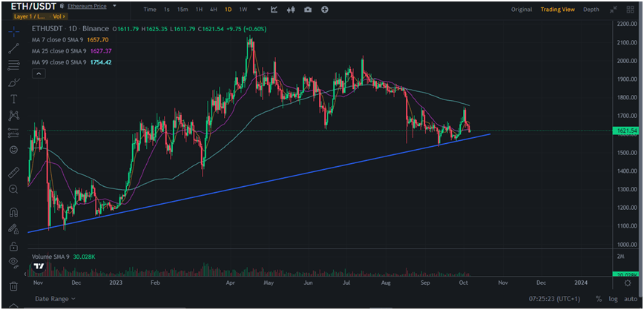Viewport: 644px width, 310px height.
Task: Switch to Trading View chart
Action: pos(557,10)
